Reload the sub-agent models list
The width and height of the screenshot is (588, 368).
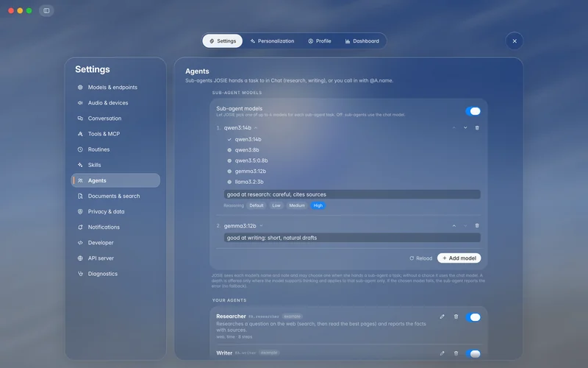point(420,258)
